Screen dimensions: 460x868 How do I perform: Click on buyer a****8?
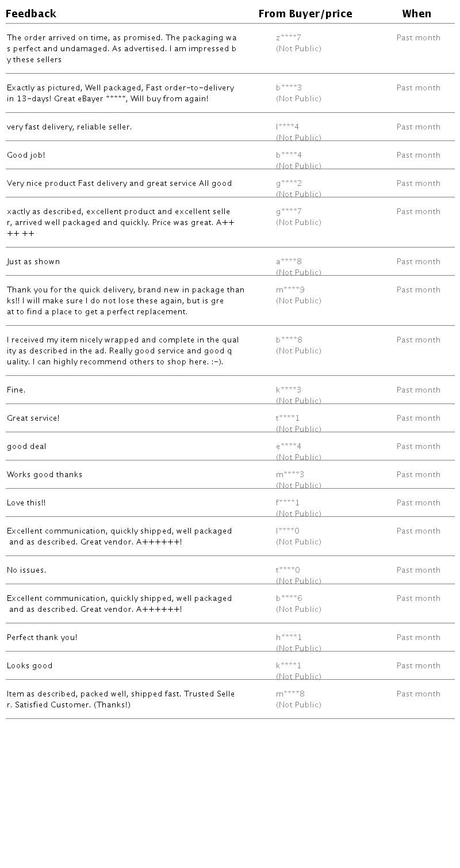pyautogui.click(x=289, y=262)
